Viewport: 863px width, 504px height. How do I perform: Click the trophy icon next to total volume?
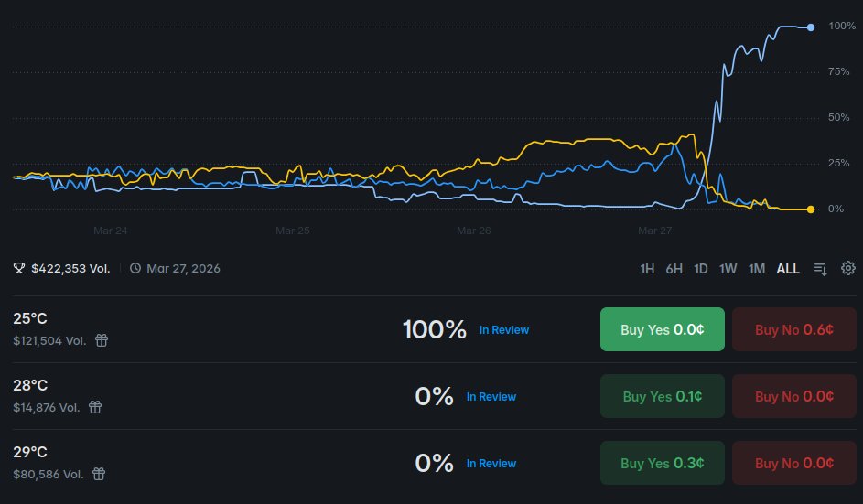[x=19, y=268]
